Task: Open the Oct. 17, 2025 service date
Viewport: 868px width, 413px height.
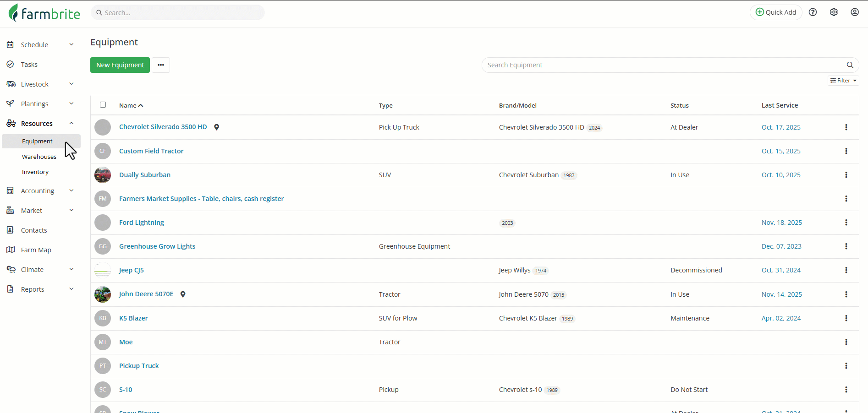Action: pyautogui.click(x=781, y=127)
